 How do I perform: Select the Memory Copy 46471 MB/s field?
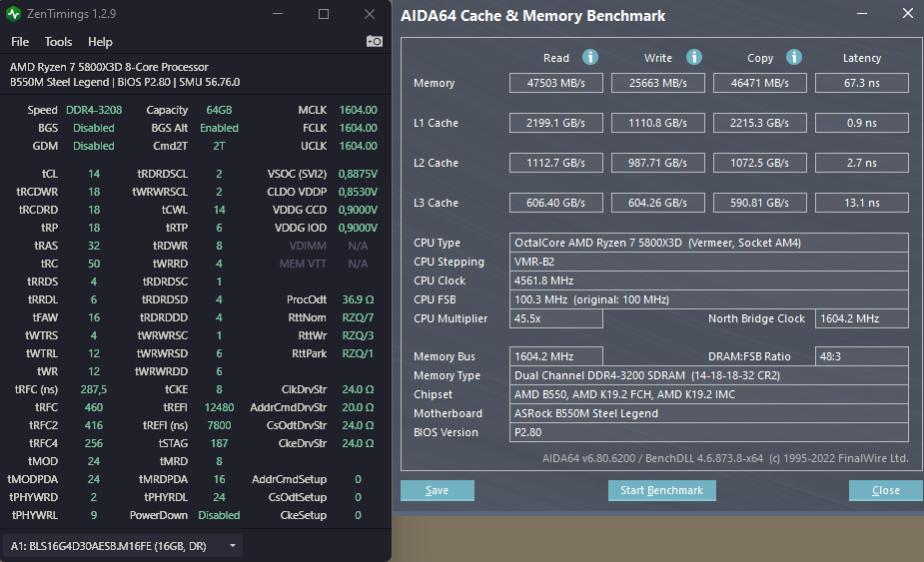pos(760,83)
